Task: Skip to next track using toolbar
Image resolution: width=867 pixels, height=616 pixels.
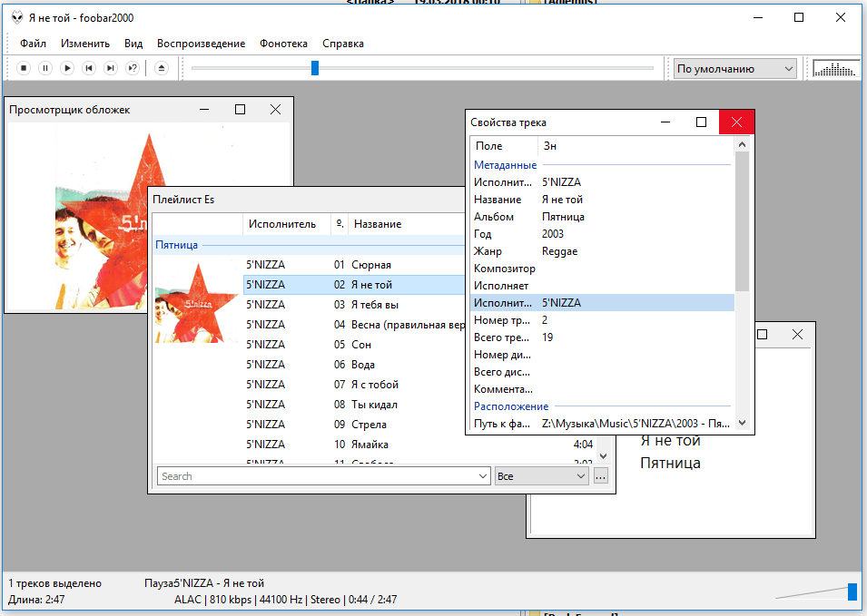Action: [111, 68]
